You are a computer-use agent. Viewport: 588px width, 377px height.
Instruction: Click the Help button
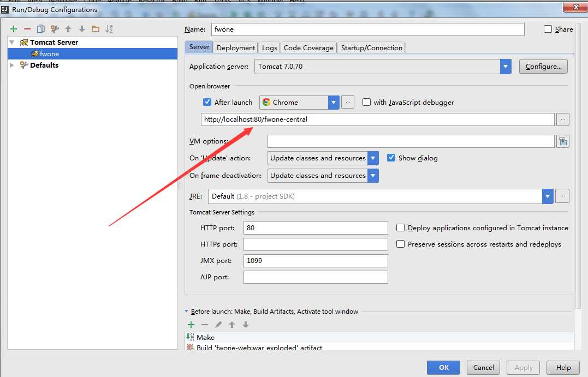pyautogui.click(x=563, y=367)
